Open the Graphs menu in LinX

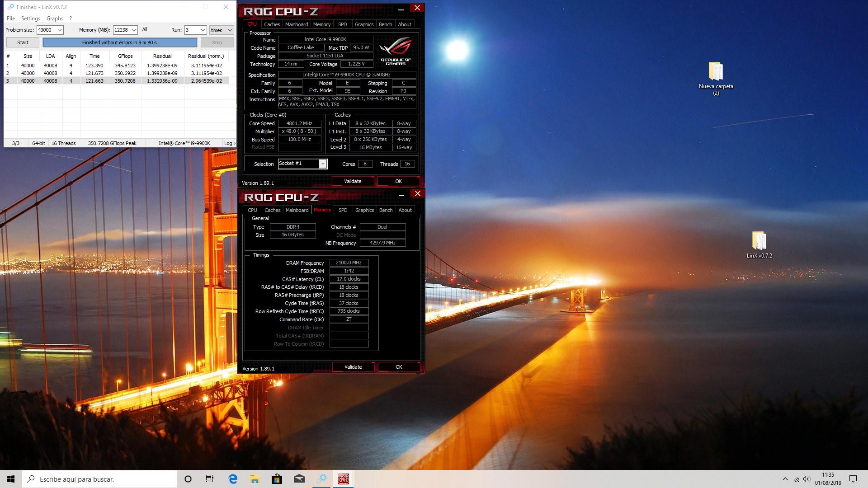(x=55, y=19)
